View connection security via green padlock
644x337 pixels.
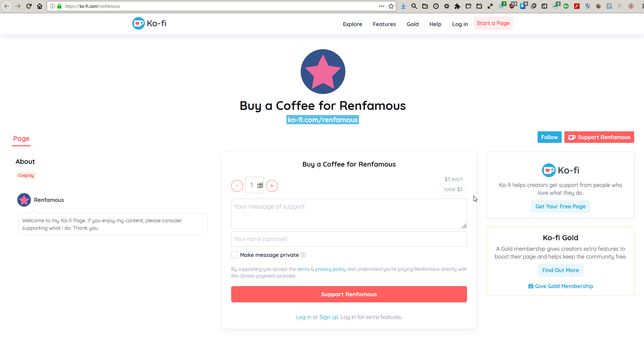[59, 6]
